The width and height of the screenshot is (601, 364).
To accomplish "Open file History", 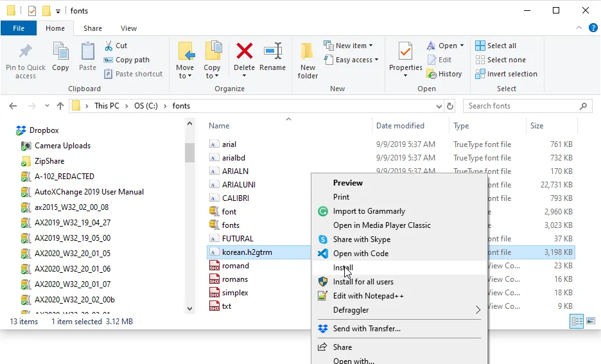I will point(444,74).
